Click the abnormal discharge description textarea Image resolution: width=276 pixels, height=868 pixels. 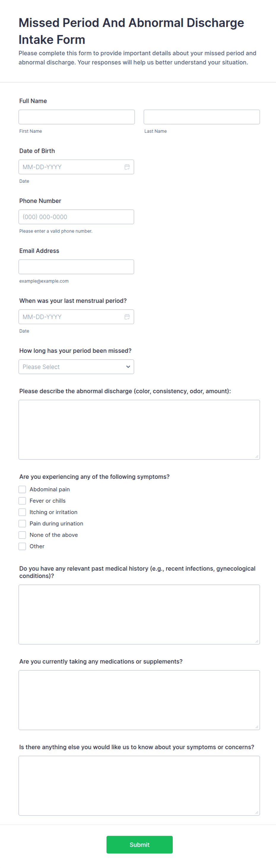click(x=139, y=430)
